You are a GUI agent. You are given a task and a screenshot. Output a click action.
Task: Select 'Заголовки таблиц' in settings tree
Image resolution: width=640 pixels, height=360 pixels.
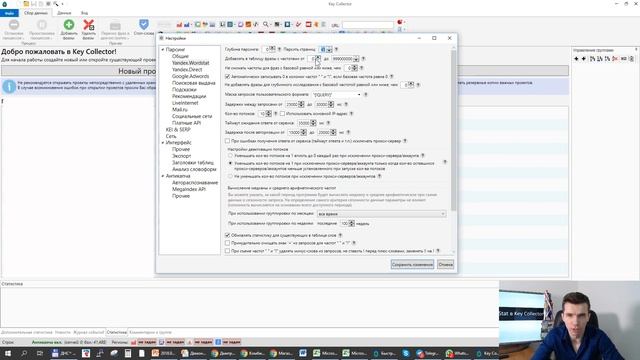(193, 163)
